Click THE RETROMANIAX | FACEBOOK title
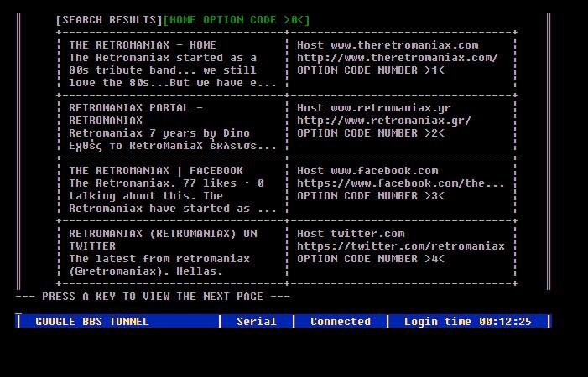The image size is (588, 377). (x=156, y=171)
